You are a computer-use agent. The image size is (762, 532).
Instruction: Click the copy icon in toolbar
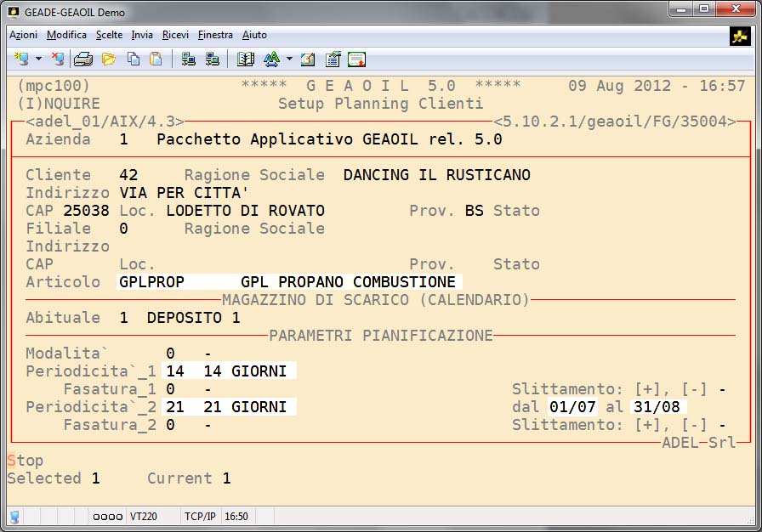(134, 59)
